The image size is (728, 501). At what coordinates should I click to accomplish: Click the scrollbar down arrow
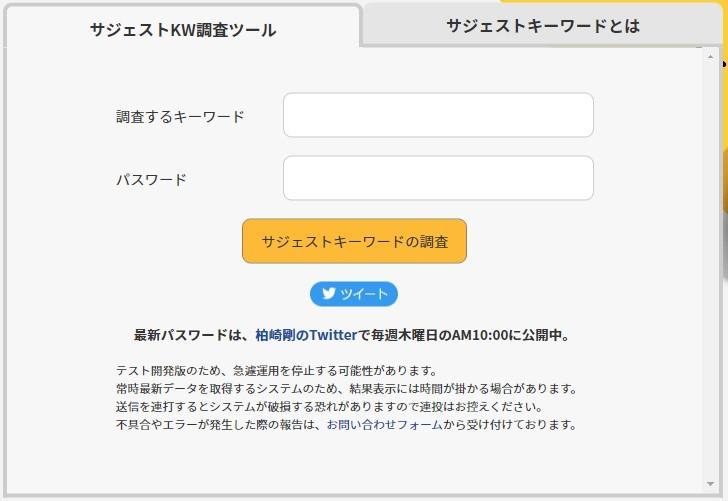pos(711,483)
